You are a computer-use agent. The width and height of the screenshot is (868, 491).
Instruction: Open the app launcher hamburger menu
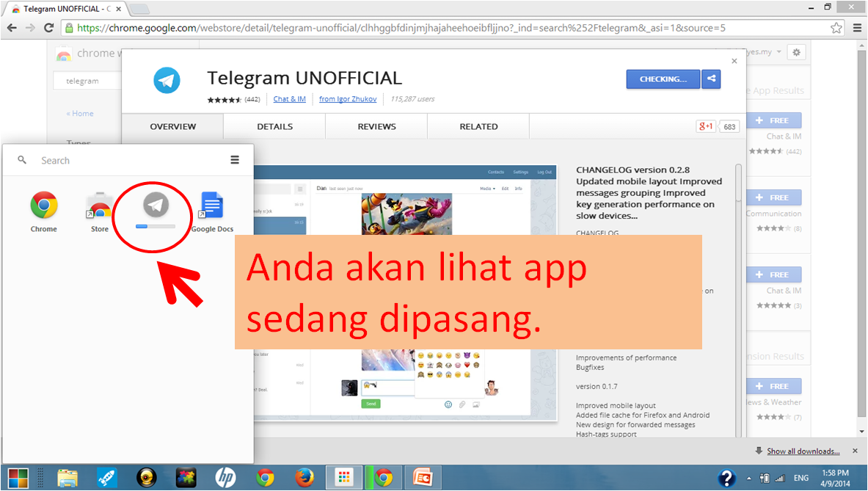pyautogui.click(x=234, y=159)
